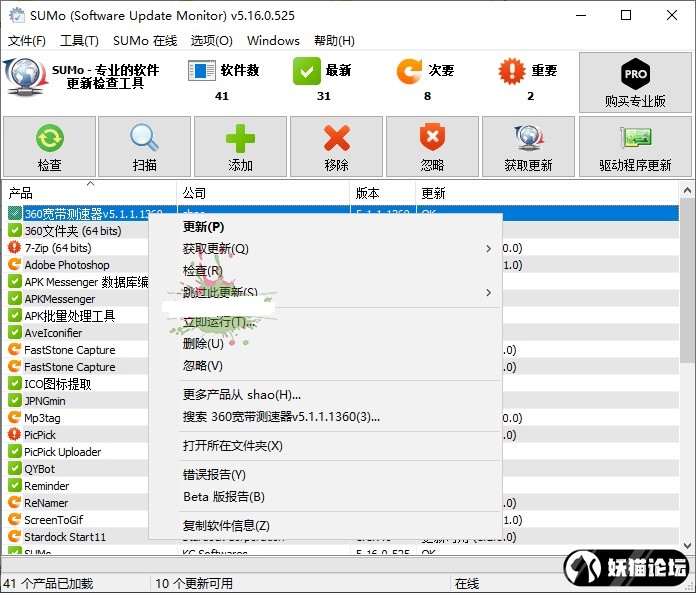Open the 工具(T) menu
The width and height of the screenshot is (696, 593).
79,41
